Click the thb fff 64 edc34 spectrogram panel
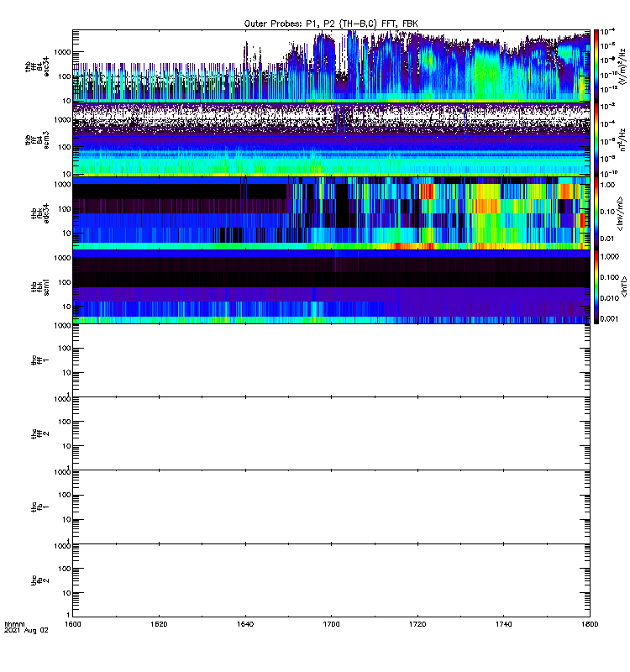 pyautogui.click(x=331, y=66)
